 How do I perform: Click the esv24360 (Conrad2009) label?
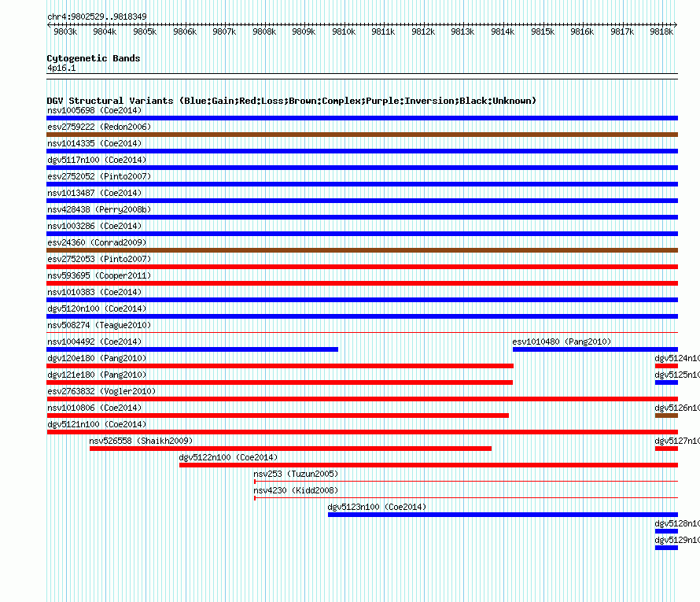coord(97,242)
